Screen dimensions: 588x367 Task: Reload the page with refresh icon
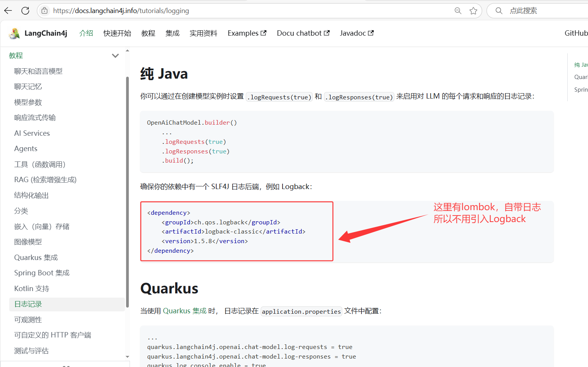click(x=25, y=11)
